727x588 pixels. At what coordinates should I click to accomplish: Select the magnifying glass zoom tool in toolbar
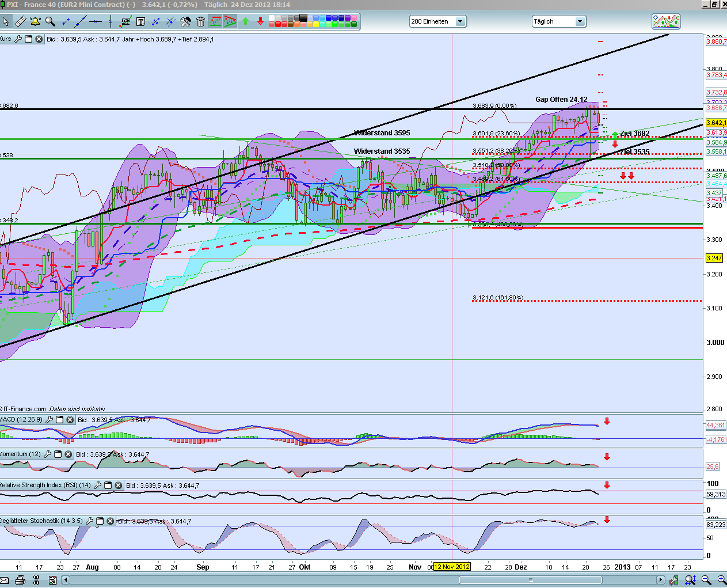pos(50,21)
